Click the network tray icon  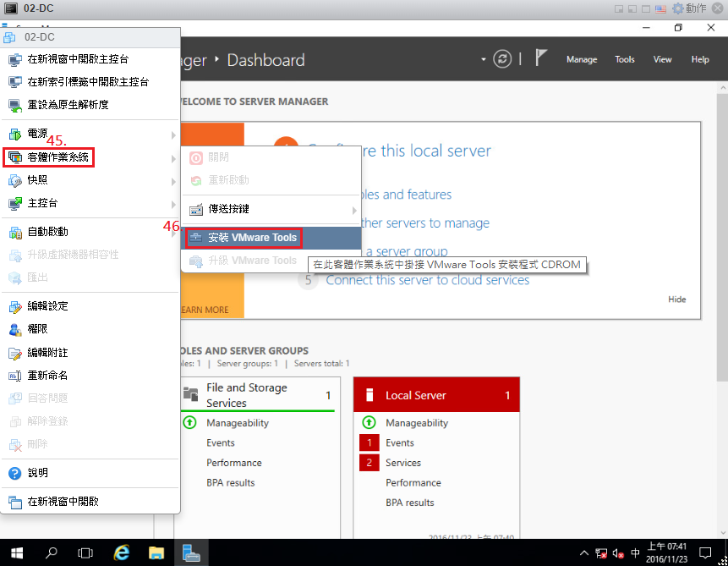601,553
